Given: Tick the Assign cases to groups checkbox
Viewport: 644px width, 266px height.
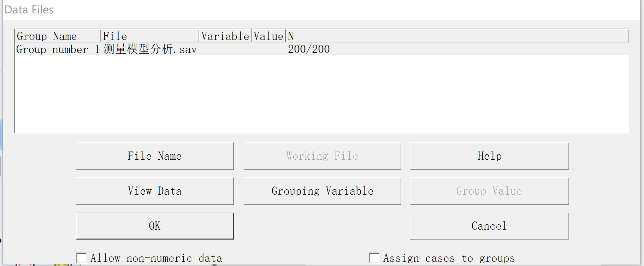Looking at the screenshot, I should point(374,258).
